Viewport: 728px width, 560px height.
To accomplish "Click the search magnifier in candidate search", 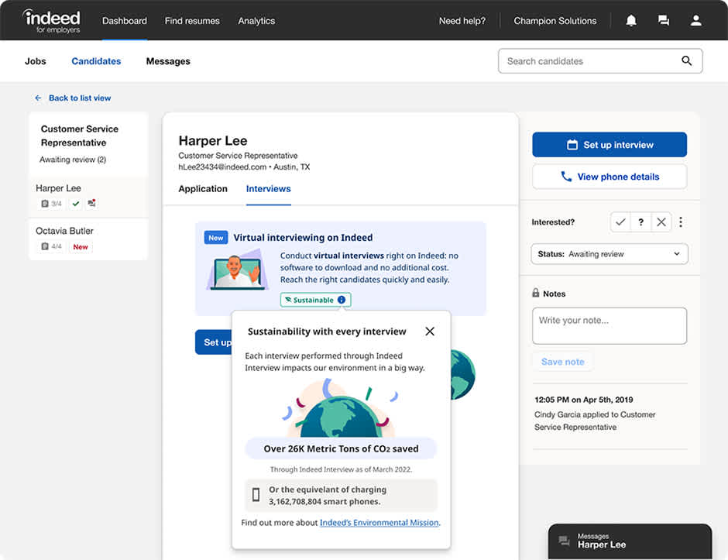I will pos(686,60).
